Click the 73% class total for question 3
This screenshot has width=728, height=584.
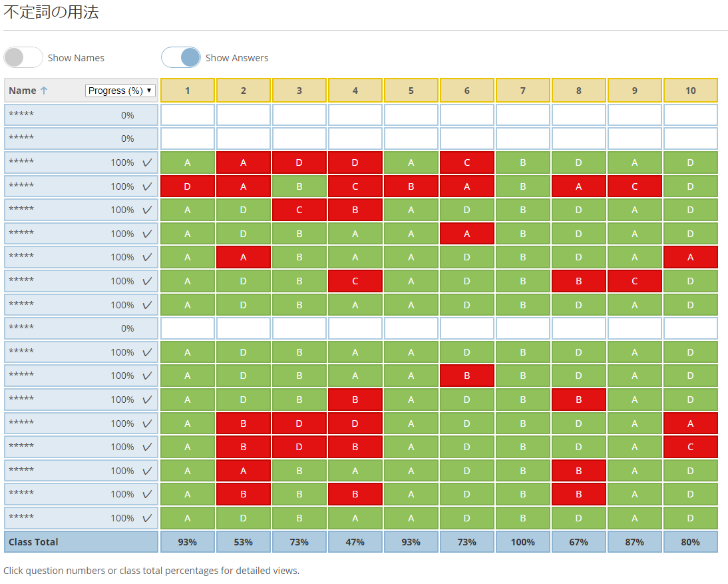pos(299,542)
